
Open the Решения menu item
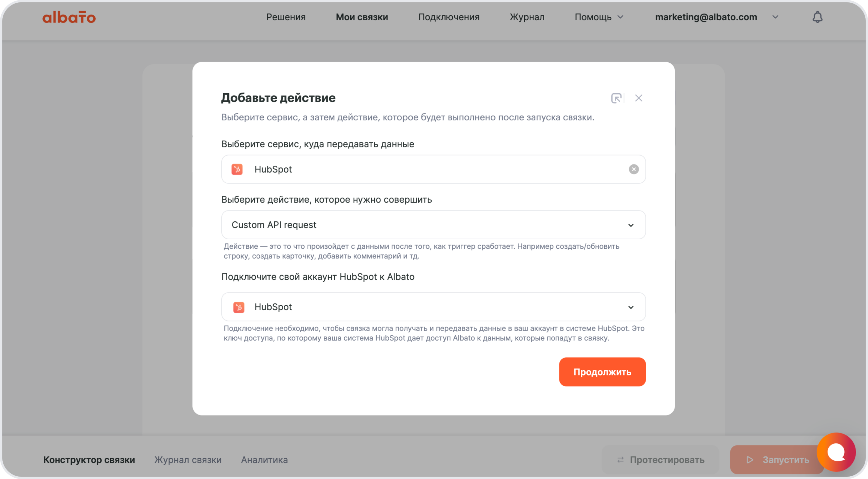pos(285,17)
